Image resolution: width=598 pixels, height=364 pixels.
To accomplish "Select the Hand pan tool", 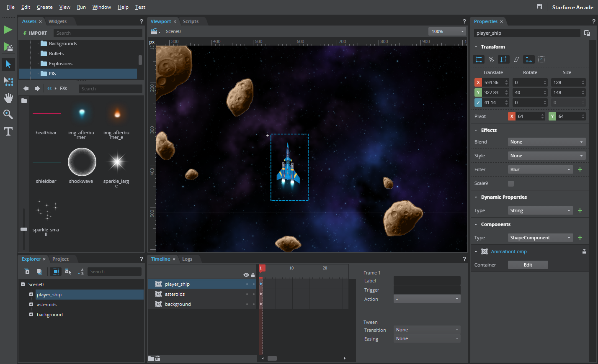I will (x=8, y=98).
